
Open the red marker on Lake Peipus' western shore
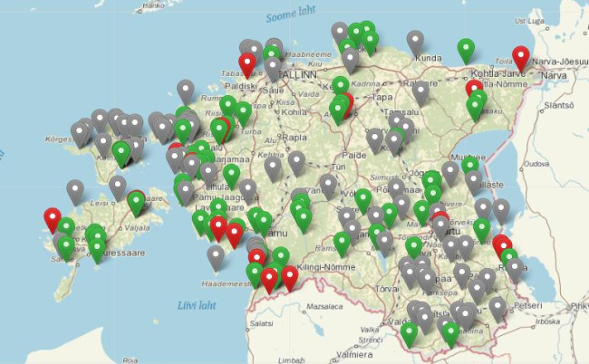pos(501,245)
